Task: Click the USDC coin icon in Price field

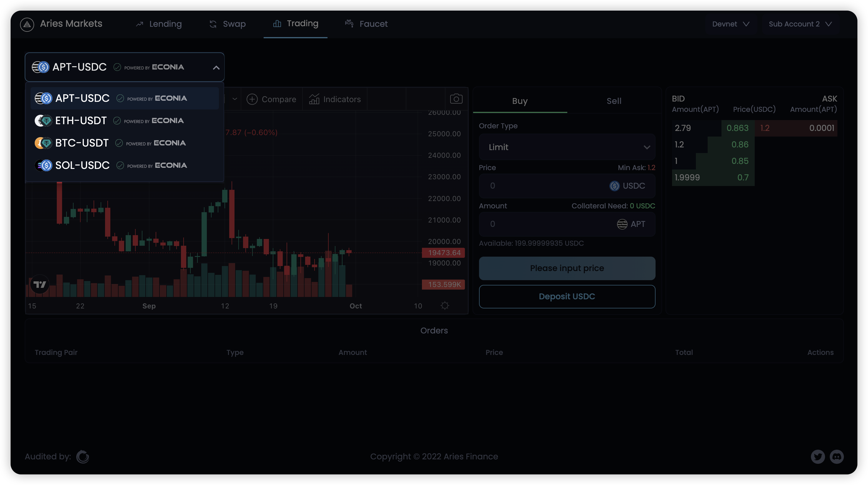Action: [x=615, y=186]
